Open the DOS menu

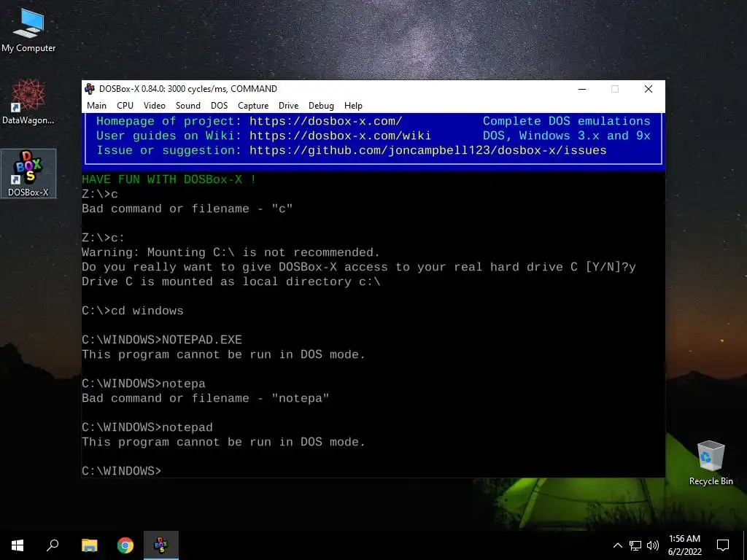[x=219, y=106]
